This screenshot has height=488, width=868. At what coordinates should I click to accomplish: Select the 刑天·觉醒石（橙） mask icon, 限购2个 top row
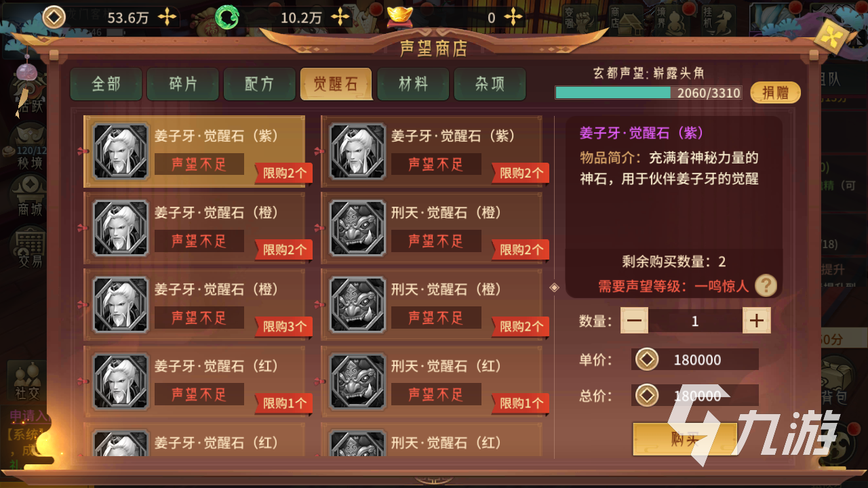click(x=357, y=228)
